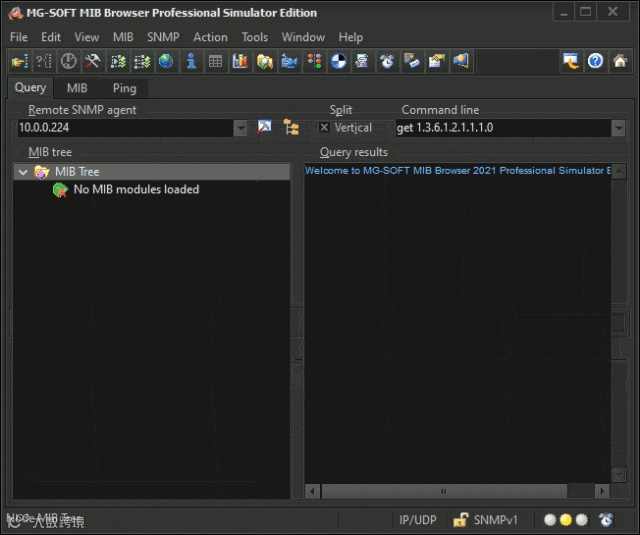The height and width of the screenshot is (535, 640).
Task: Open the table view toolbar icon
Action: coord(216,61)
